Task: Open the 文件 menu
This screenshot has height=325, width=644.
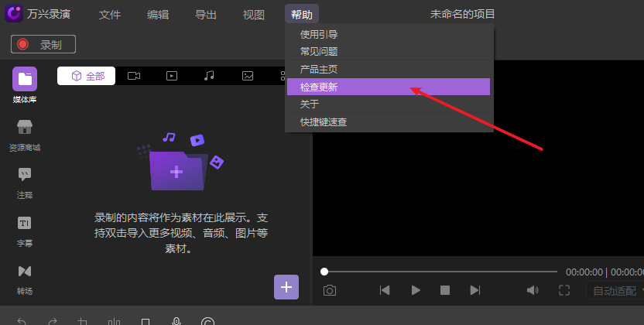Action: tap(110, 15)
